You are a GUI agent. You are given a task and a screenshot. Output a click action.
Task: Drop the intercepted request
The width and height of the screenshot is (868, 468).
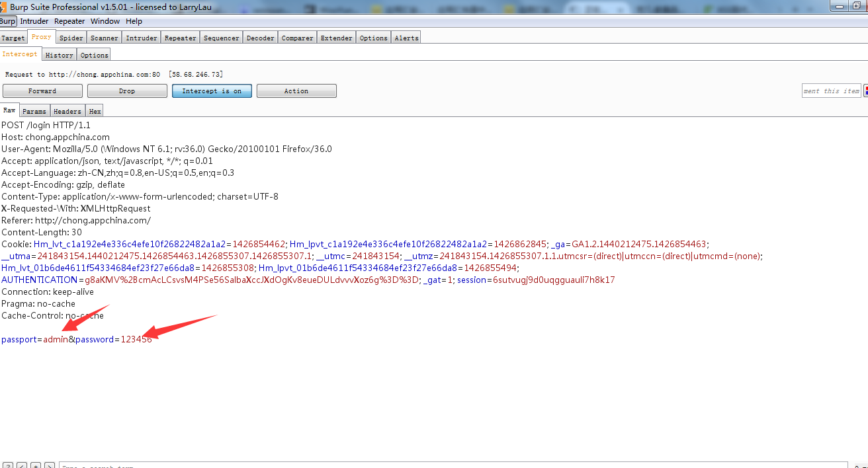pyautogui.click(x=127, y=91)
